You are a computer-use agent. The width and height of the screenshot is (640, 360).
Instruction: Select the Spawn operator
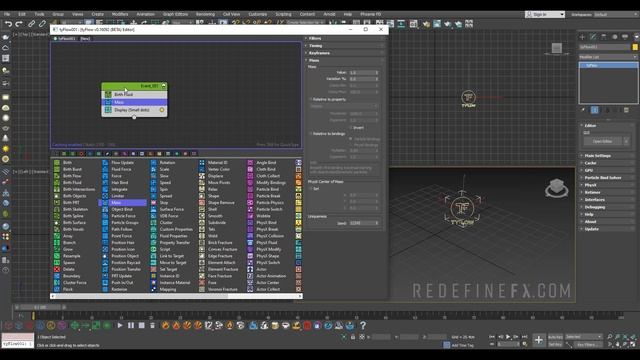(x=69, y=262)
